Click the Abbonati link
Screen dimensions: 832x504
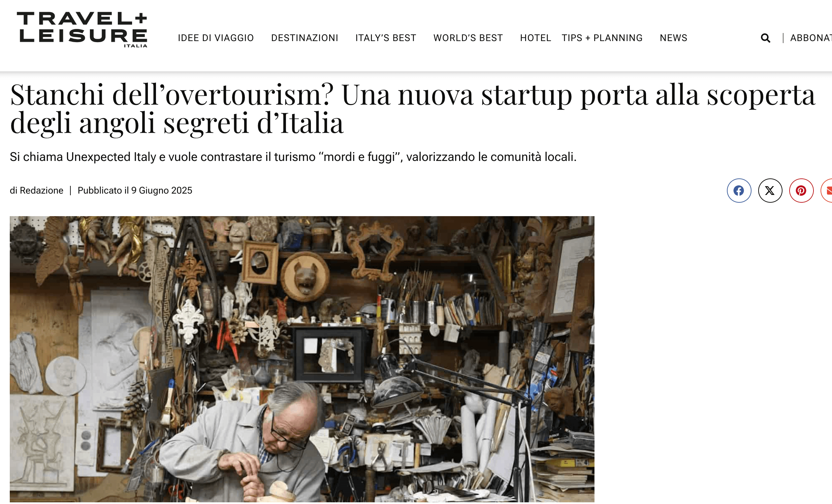pyautogui.click(x=811, y=38)
